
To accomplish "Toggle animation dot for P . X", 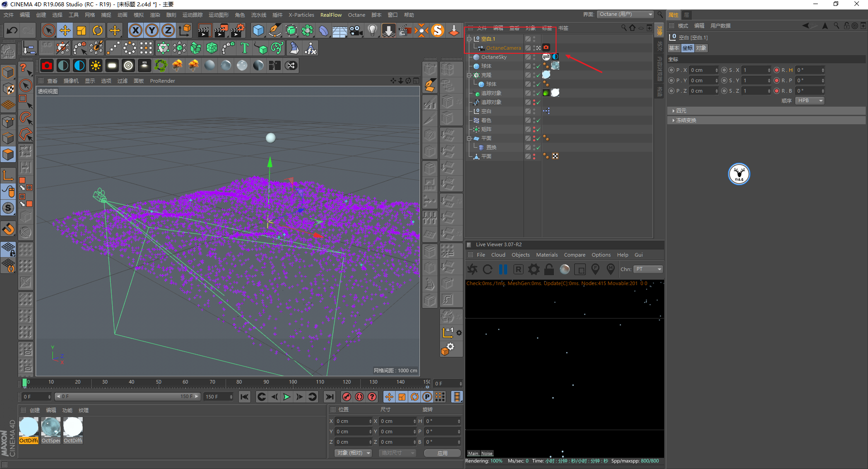I will (671, 70).
